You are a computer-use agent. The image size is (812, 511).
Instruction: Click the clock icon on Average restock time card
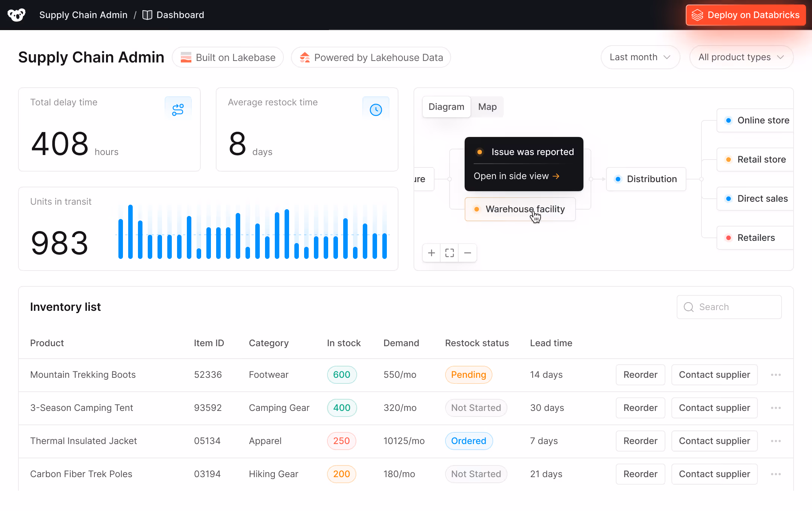376,109
